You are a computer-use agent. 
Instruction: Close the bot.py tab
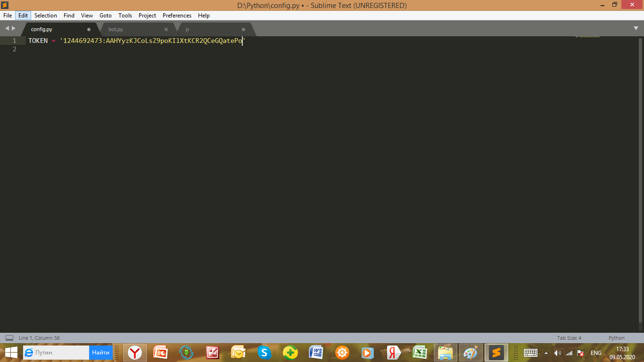(166, 29)
